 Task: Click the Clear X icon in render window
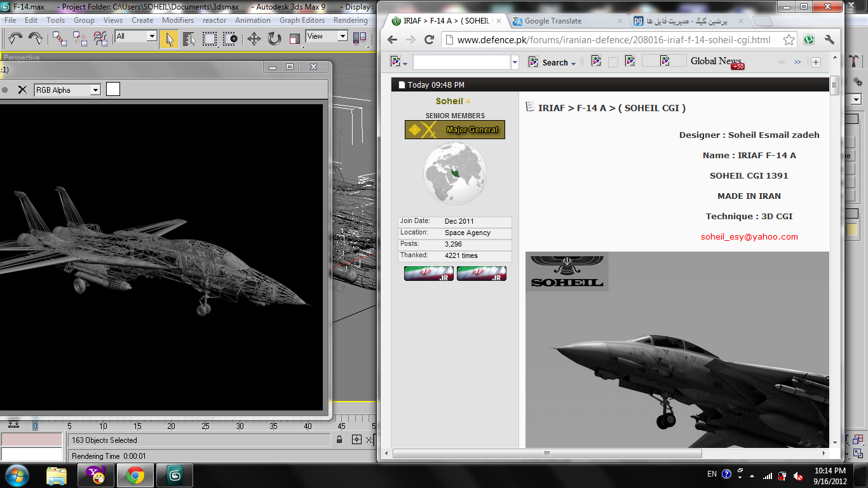pos(22,90)
